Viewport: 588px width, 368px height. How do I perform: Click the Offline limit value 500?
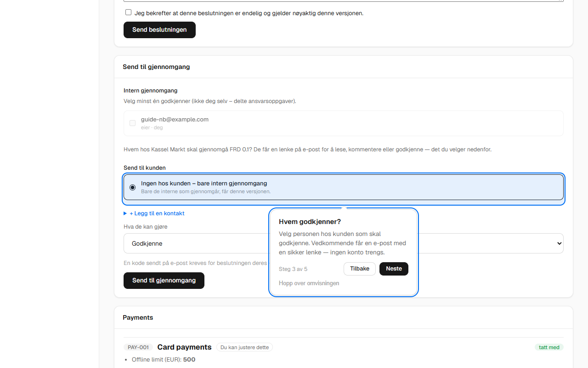[x=189, y=360]
